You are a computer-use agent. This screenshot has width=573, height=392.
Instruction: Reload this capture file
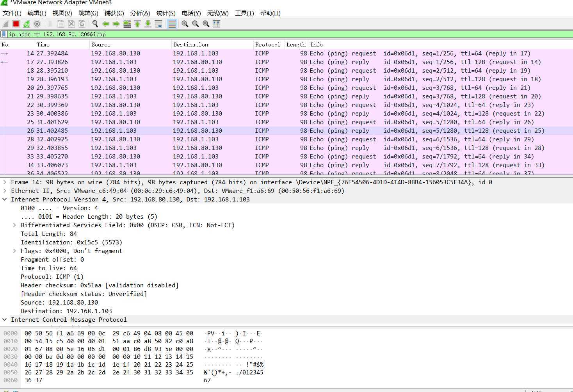click(82, 24)
